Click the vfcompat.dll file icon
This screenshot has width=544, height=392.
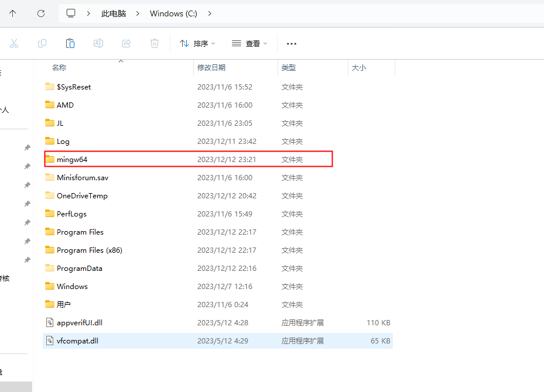click(x=50, y=341)
